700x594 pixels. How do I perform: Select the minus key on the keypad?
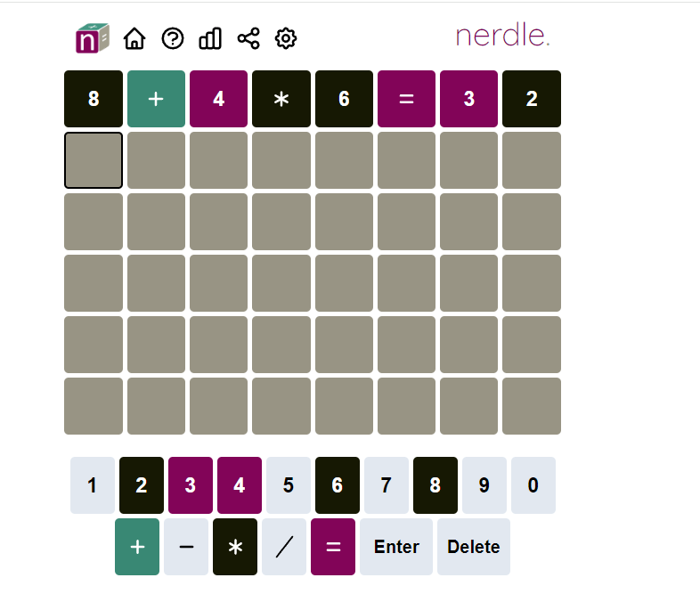point(186,547)
